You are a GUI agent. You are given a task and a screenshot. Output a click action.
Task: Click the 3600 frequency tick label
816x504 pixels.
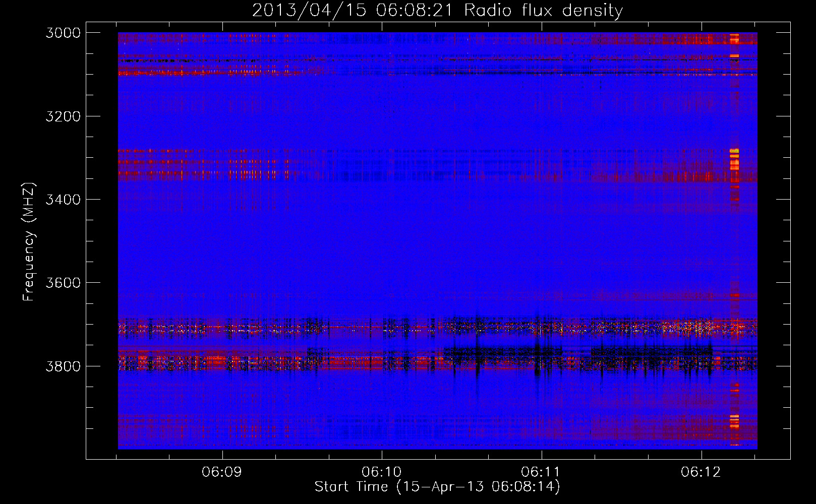pyautogui.click(x=63, y=283)
